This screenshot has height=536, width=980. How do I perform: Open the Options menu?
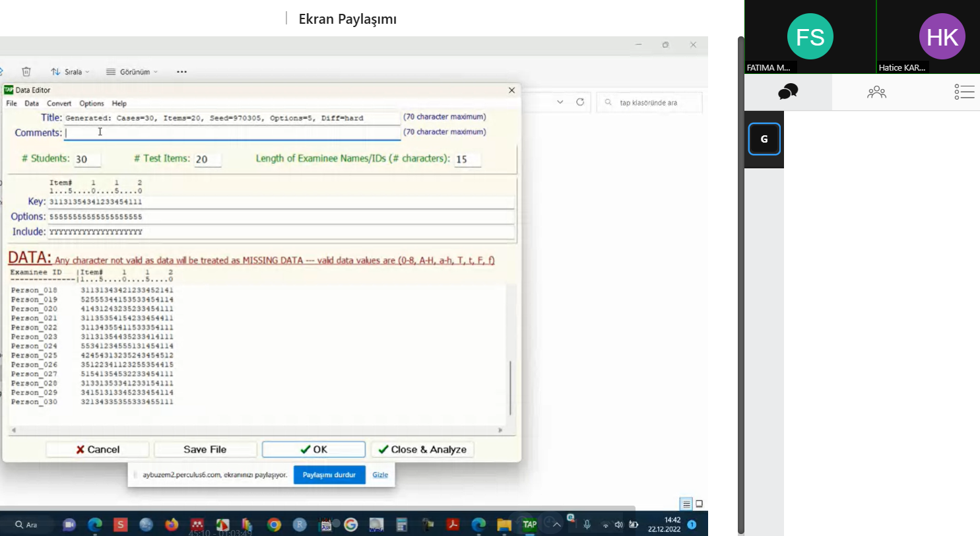(92, 104)
